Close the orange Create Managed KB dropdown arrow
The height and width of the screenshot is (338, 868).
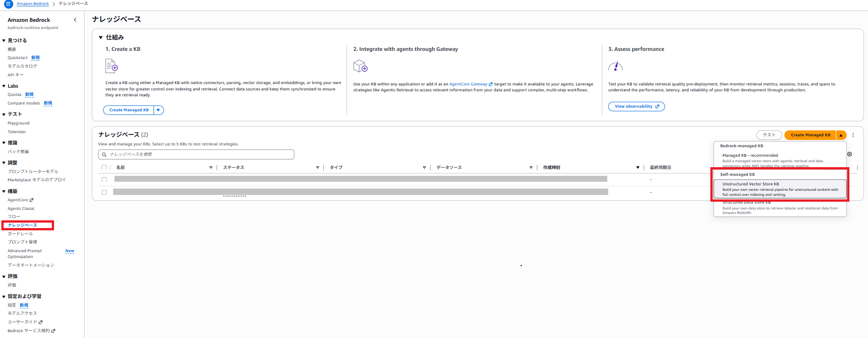[841, 135]
